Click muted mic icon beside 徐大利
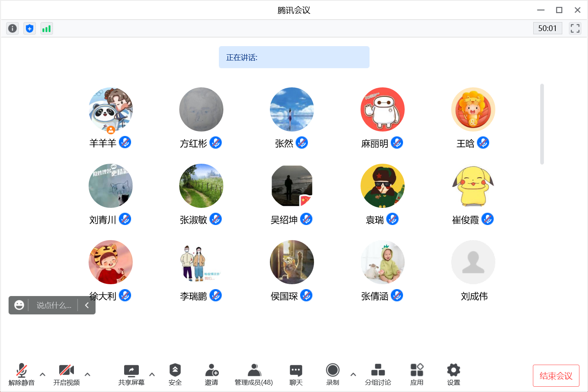588x392 pixels. point(125,295)
